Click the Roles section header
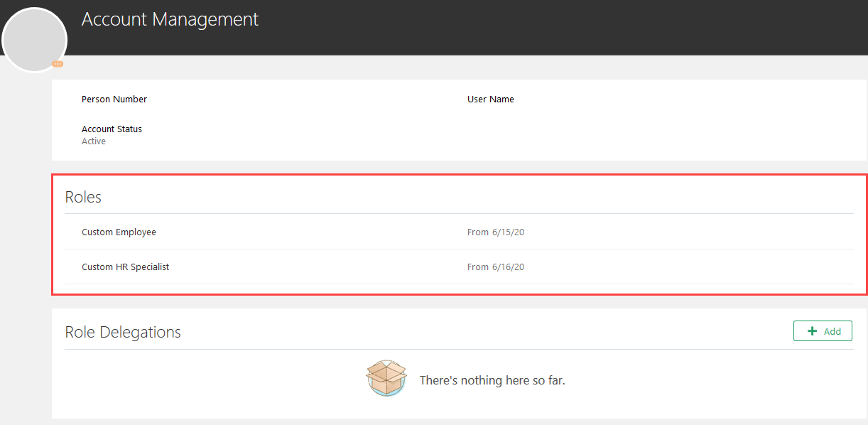This screenshot has width=868, height=425. point(83,197)
